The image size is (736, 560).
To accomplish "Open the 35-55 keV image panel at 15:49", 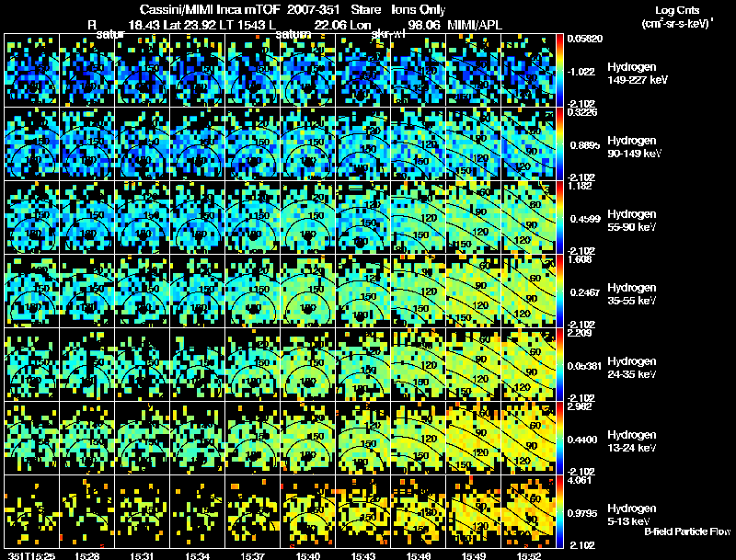I will tap(474, 291).
